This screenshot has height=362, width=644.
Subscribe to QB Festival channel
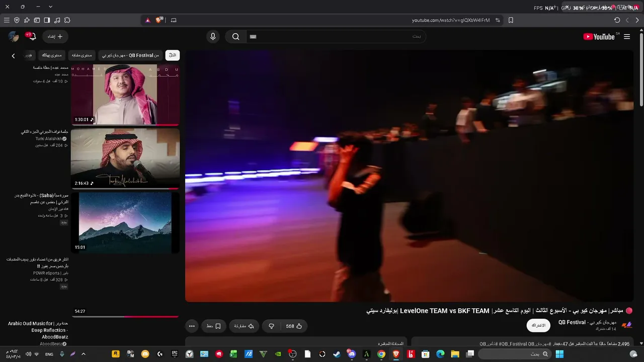coord(538,325)
